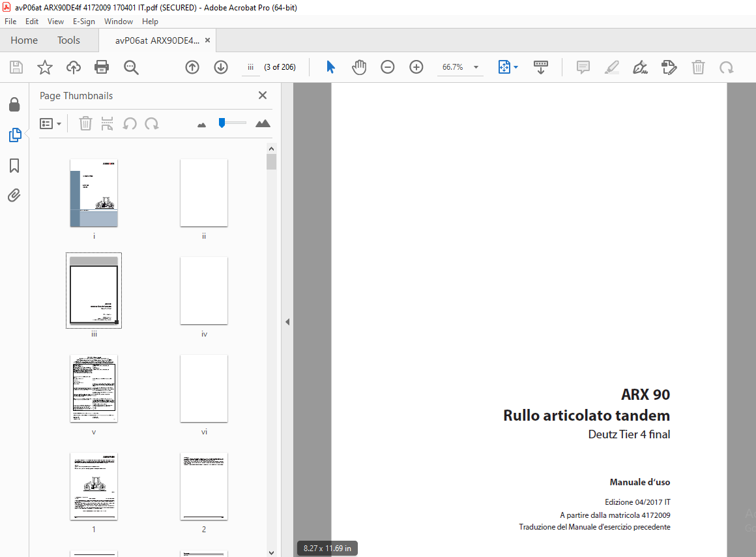The height and width of the screenshot is (557, 756).
Task: Click the 'Manuale d'uso' text
Action: (640, 482)
